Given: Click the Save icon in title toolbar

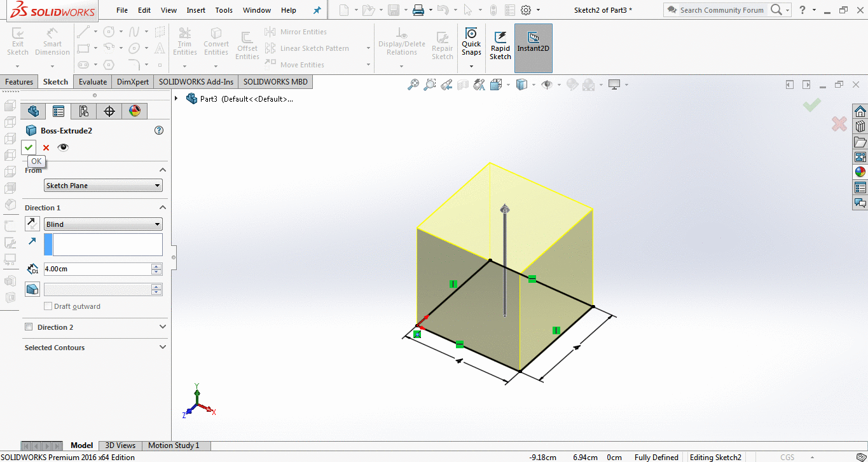Looking at the screenshot, I should pyautogui.click(x=394, y=10).
